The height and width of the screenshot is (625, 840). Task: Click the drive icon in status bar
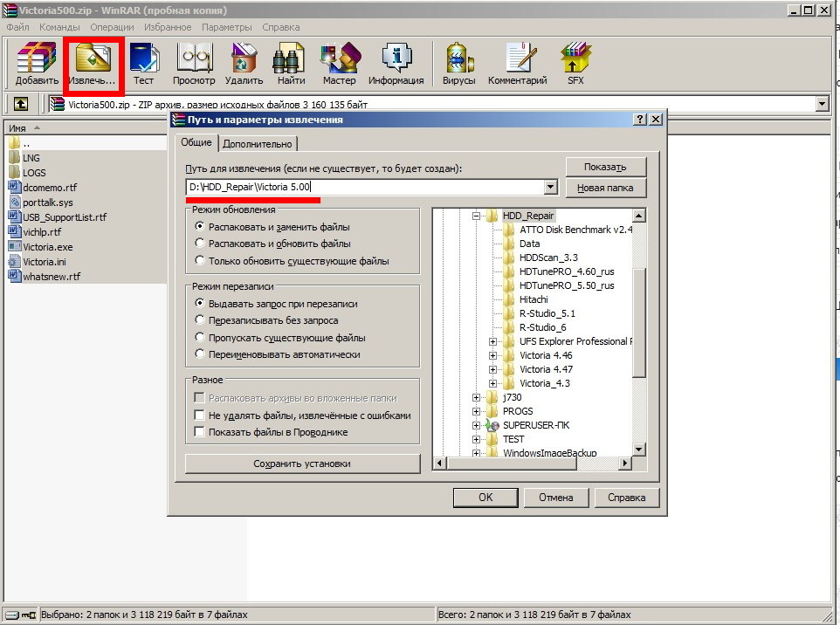pos(13,615)
